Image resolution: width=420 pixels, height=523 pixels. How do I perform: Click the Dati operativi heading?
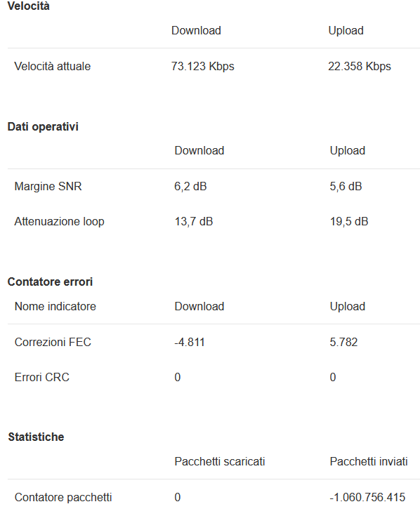point(43,127)
